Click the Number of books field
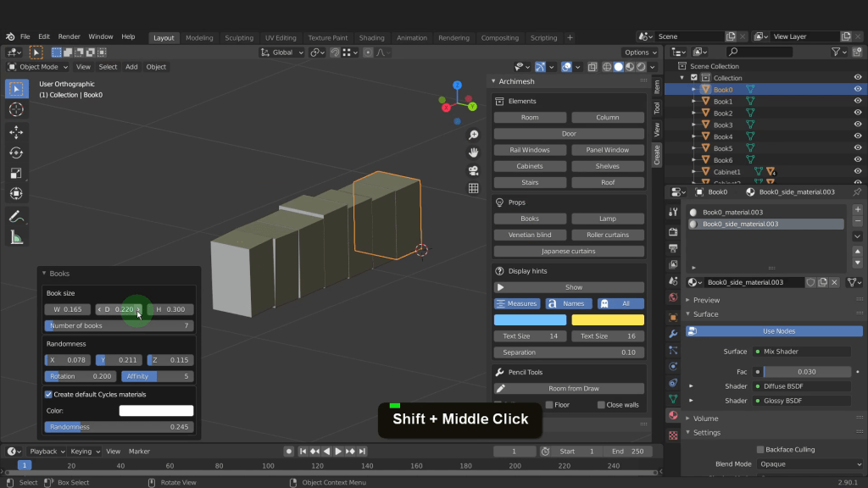868x488 pixels. (119, 326)
